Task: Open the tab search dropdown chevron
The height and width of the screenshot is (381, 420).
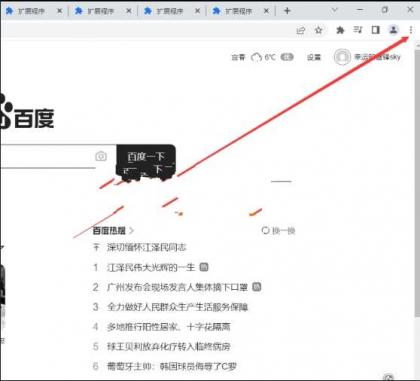Action: coord(334,10)
